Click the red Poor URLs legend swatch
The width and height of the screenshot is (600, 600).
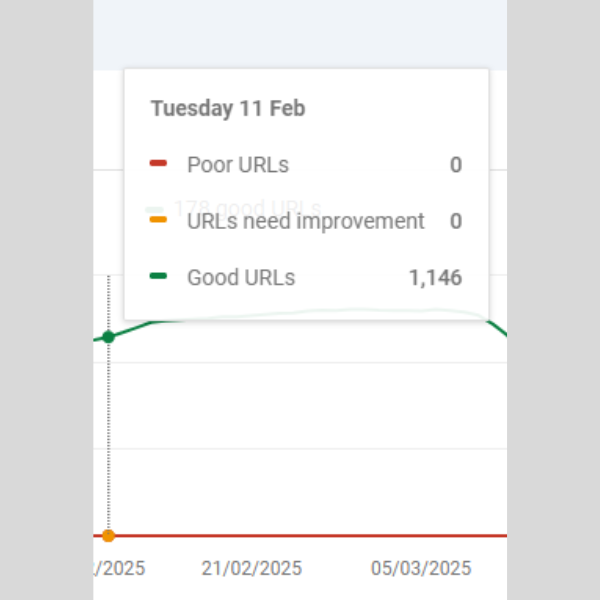click(x=158, y=164)
